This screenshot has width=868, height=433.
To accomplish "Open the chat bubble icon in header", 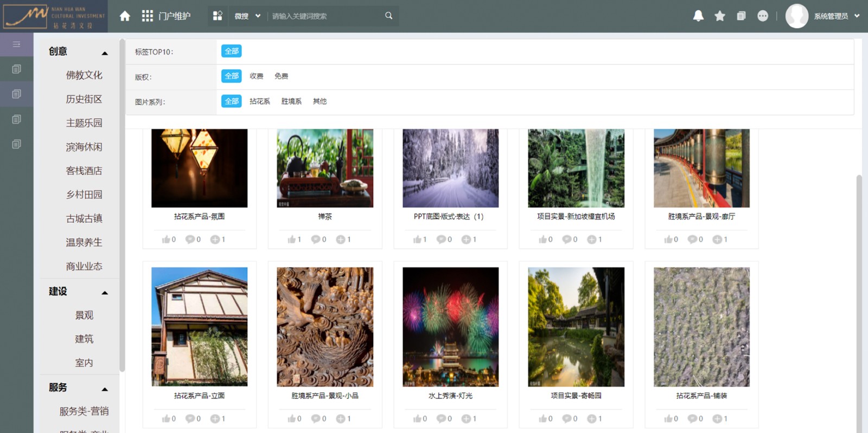I will [763, 16].
